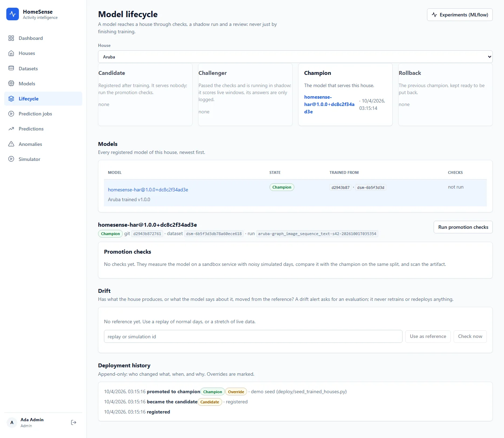Screen dimensions: 504x438
Task: Click the Use as reference button
Action: pyautogui.click(x=428, y=337)
